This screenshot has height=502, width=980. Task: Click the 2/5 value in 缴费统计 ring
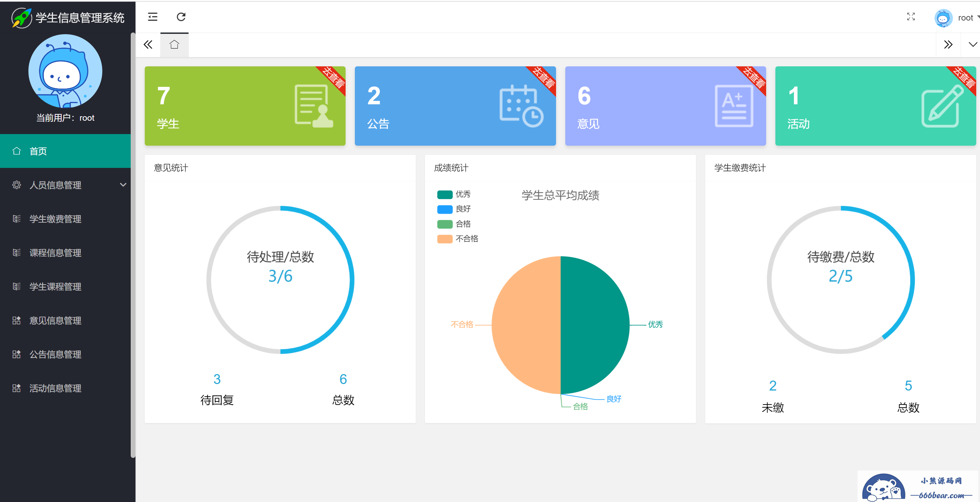click(x=841, y=276)
